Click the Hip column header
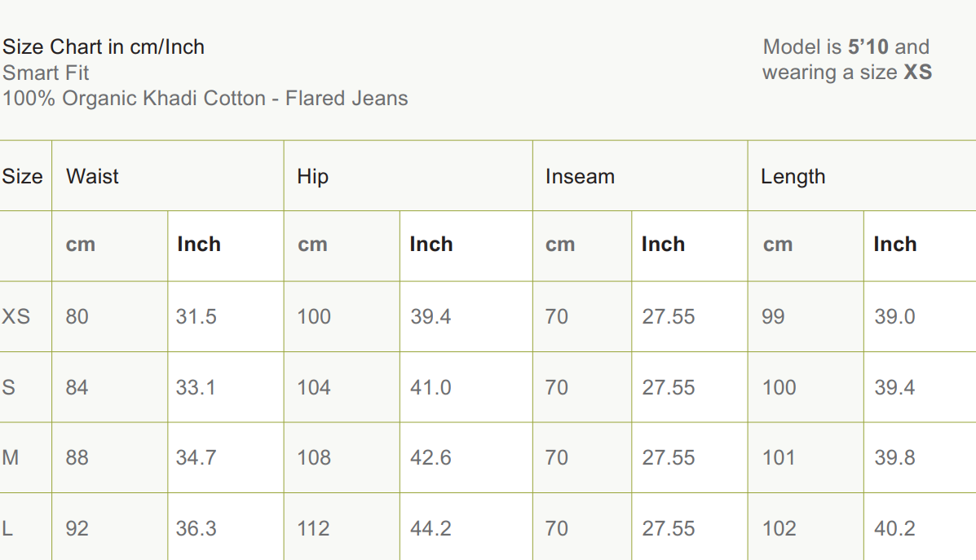Screen dimensions: 976x560 [x=312, y=177]
